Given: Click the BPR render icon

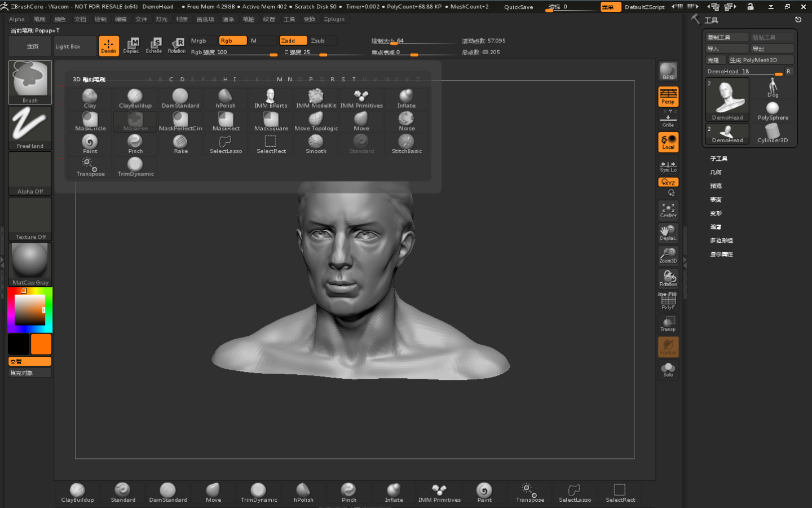Looking at the screenshot, I should pos(668,71).
